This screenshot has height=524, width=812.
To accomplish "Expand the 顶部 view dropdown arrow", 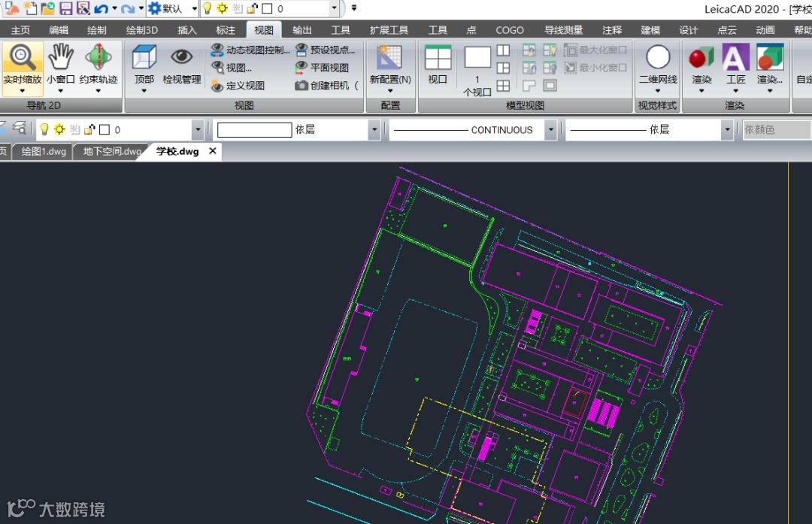I will (144, 91).
